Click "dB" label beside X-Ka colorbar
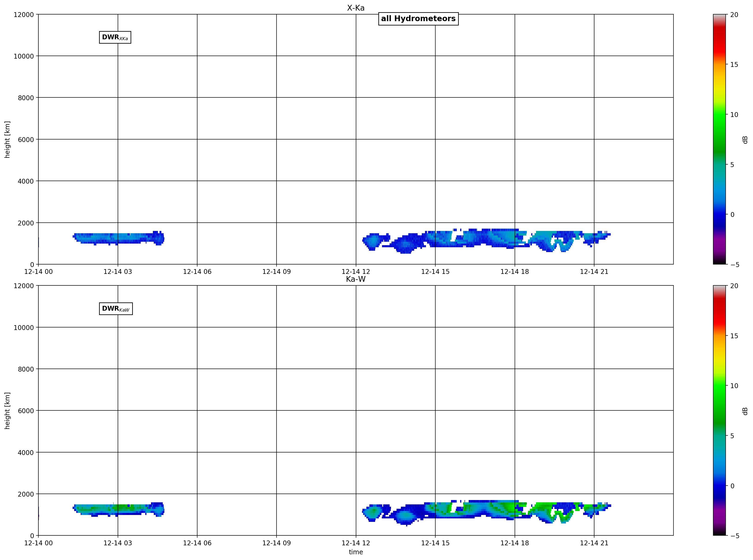 [745, 140]
